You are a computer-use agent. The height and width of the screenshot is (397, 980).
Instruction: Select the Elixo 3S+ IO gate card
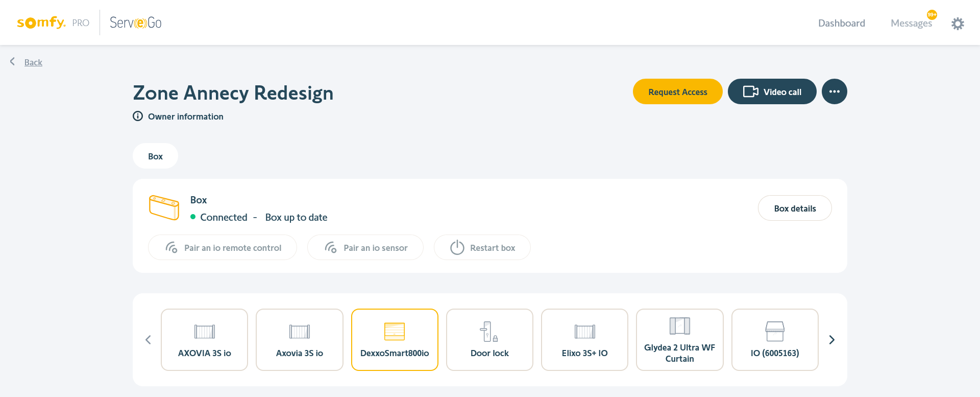[x=584, y=340]
